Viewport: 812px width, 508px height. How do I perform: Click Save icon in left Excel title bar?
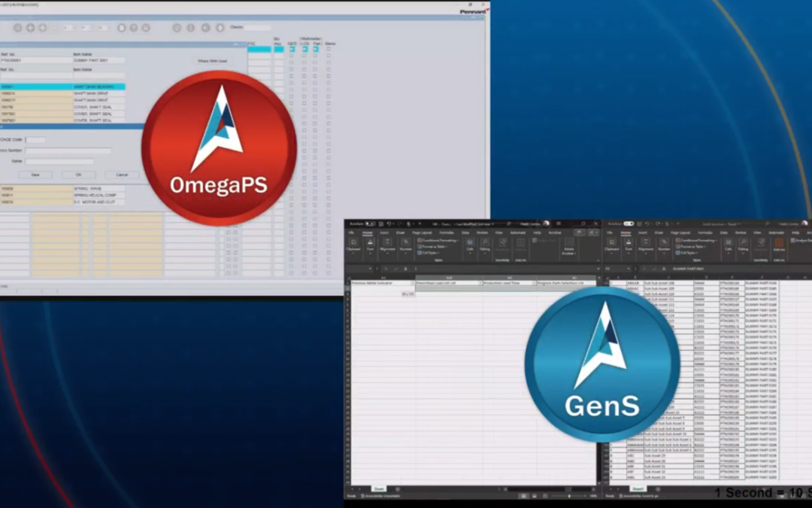click(x=380, y=224)
